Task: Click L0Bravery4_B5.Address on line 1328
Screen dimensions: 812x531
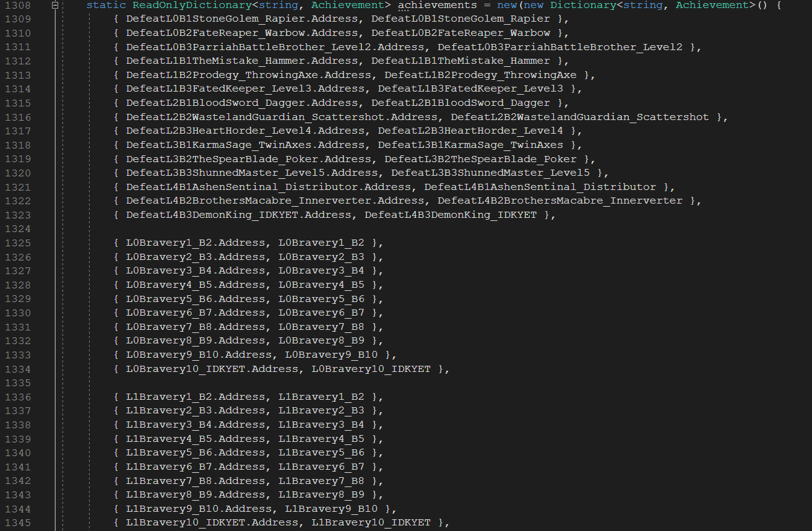Action: 196,285
